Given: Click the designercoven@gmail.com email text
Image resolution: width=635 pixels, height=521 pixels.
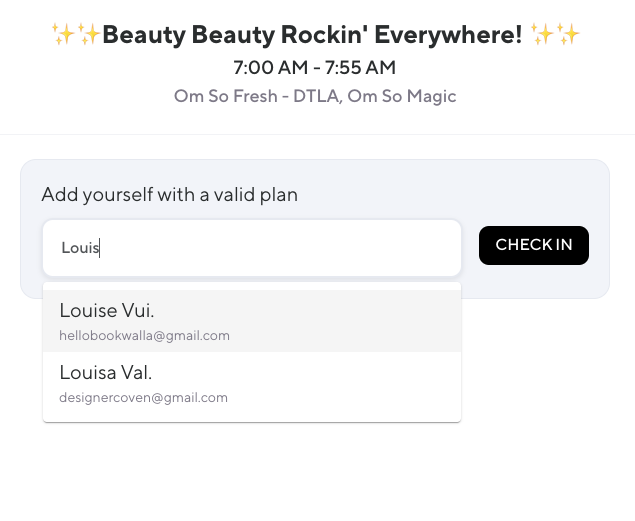Looking at the screenshot, I should (143, 398).
